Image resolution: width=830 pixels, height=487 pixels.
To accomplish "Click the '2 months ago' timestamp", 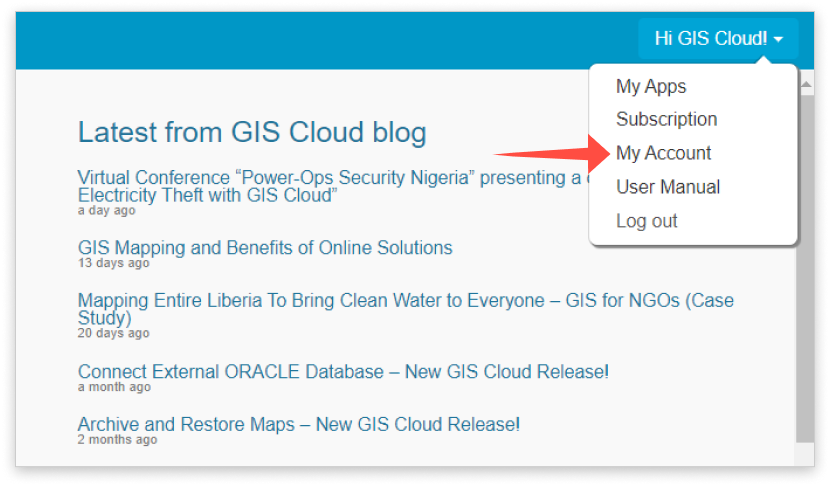I will click(117, 440).
